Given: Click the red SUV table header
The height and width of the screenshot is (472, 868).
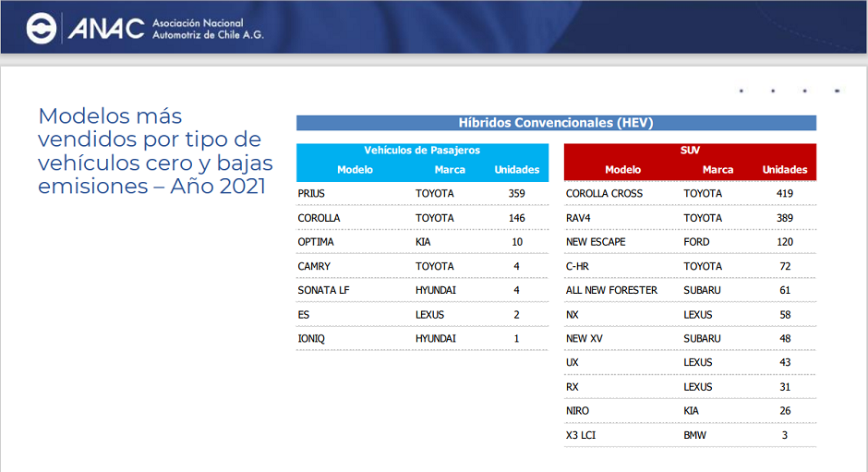Looking at the screenshot, I should point(689,151).
